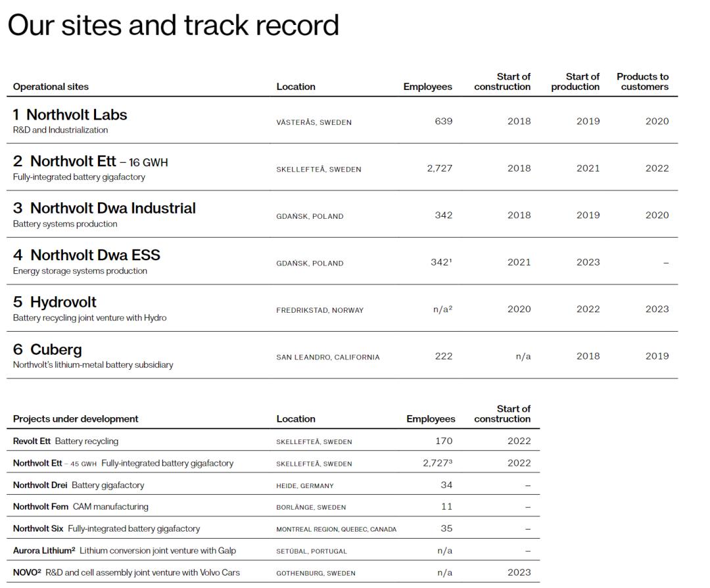Click the start of construction "2023" for NOVO
This screenshot has height=588, width=710.
[x=519, y=572]
